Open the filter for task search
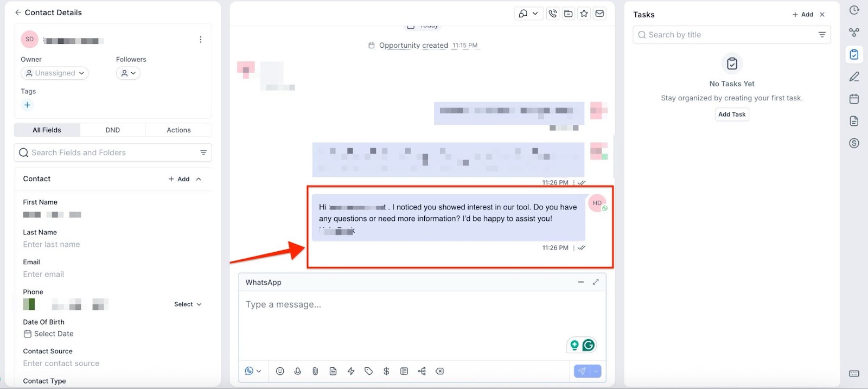 (822, 35)
